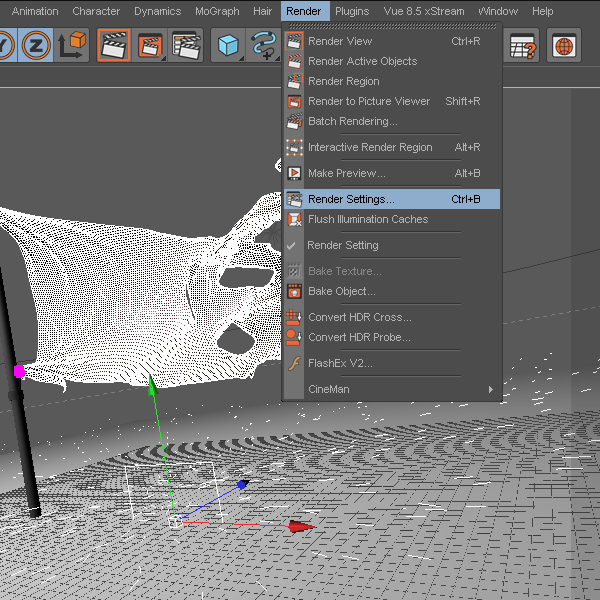Select Flush Illumination Caches
Screen dimensions: 600x600
[x=392, y=219]
